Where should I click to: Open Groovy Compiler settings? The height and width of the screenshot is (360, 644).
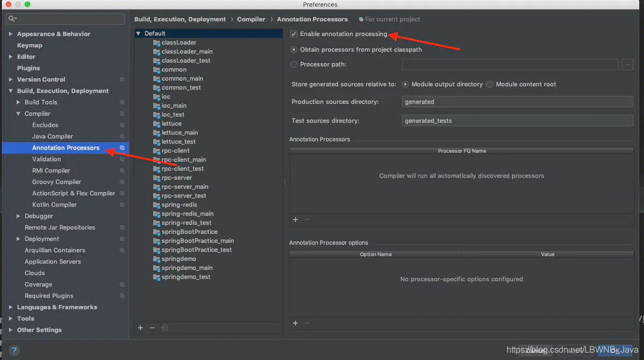57,182
